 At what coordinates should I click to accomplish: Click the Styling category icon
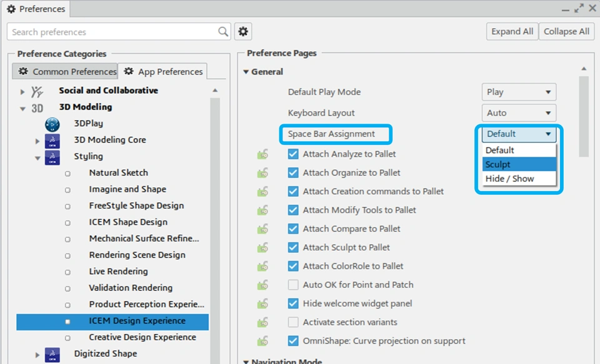coord(52,157)
